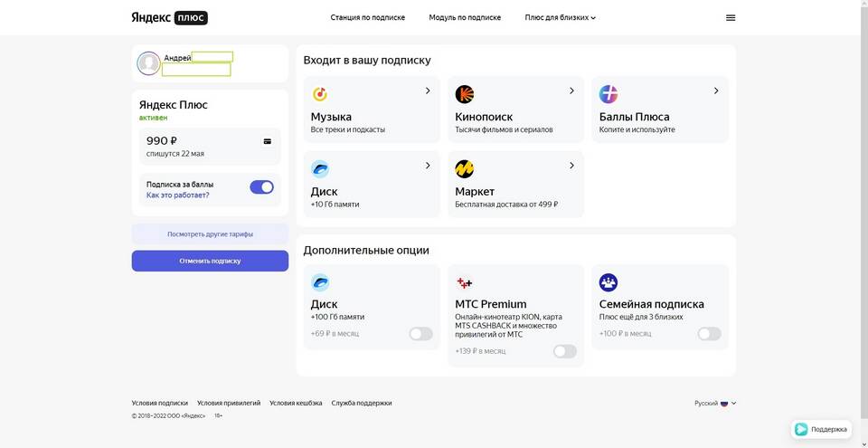Click the Тысячи фильмов и сериалов text
This screenshot has height=448, width=868.
tap(504, 129)
